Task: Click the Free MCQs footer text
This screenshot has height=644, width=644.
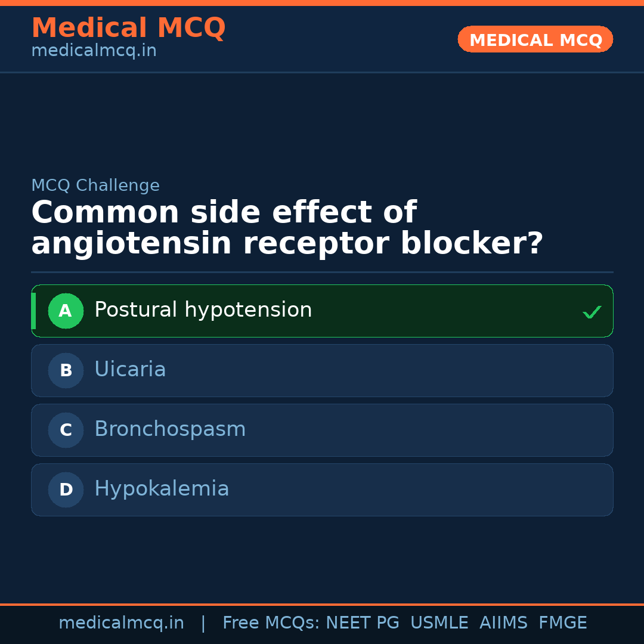Action: (271, 623)
